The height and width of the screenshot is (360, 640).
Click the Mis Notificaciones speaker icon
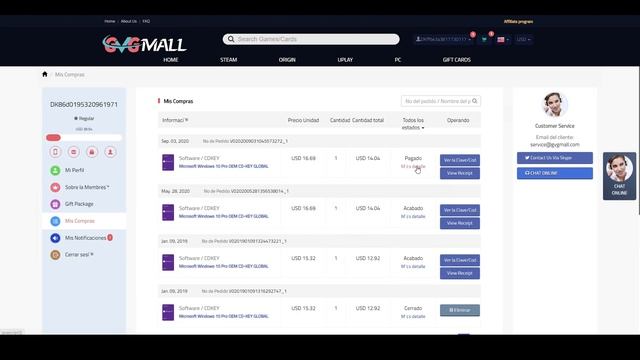click(x=55, y=238)
